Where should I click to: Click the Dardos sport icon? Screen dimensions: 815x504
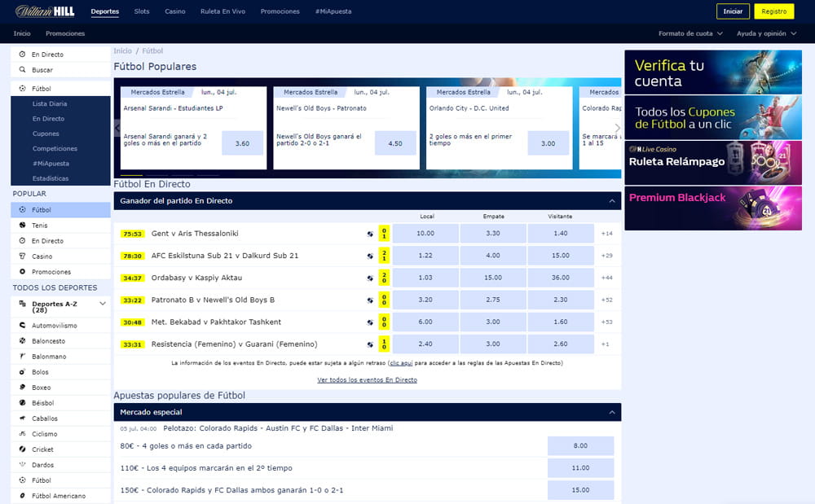[x=22, y=464]
